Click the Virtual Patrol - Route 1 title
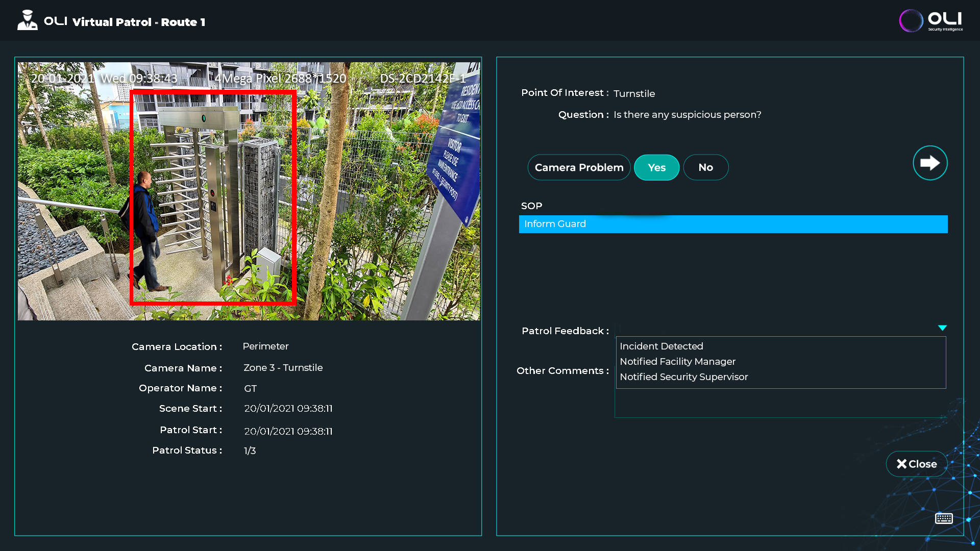Image resolution: width=980 pixels, height=551 pixels. click(x=139, y=22)
